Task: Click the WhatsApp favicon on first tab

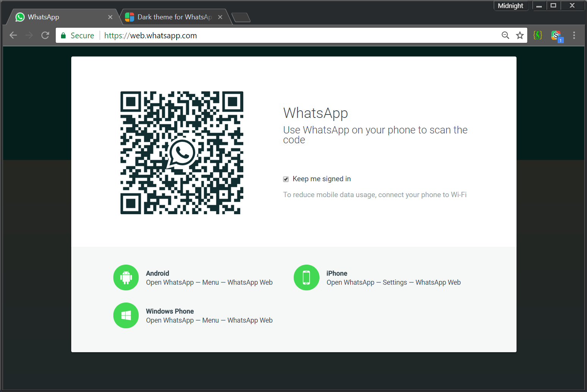Action: (x=20, y=17)
